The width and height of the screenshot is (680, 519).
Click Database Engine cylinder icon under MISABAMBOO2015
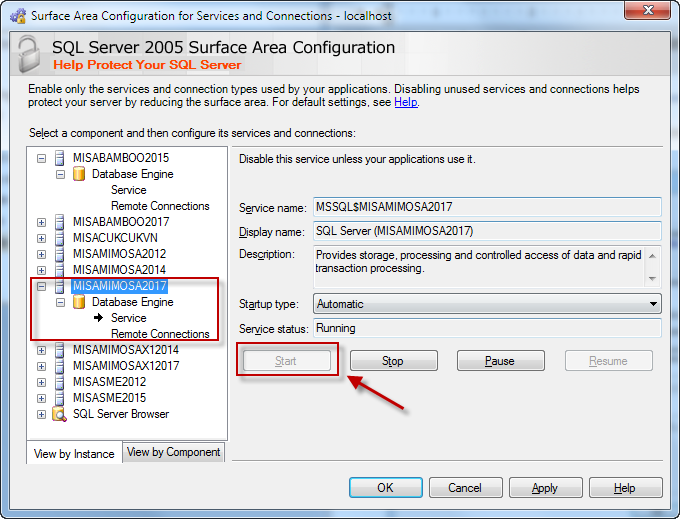[x=79, y=174]
